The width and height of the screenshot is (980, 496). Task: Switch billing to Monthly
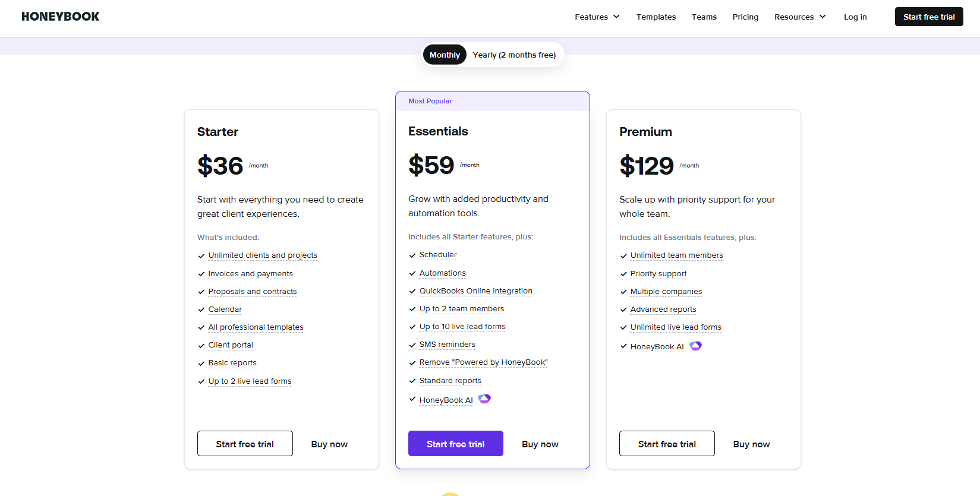(445, 55)
